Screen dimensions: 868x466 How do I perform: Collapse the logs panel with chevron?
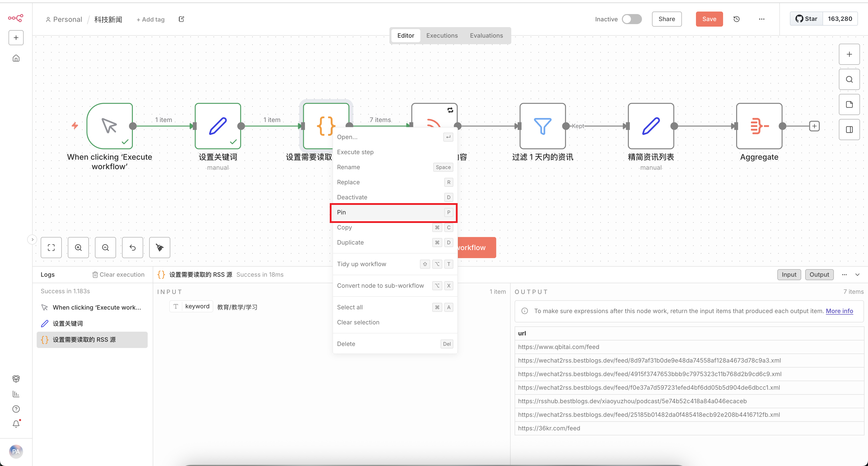click(x=857, y=275)
